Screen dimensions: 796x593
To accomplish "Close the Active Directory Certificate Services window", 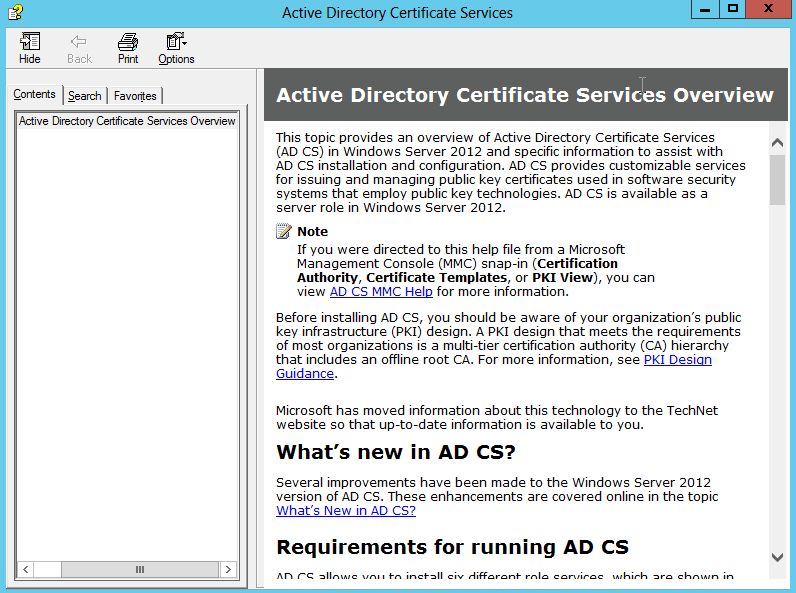I will [769, 9].
